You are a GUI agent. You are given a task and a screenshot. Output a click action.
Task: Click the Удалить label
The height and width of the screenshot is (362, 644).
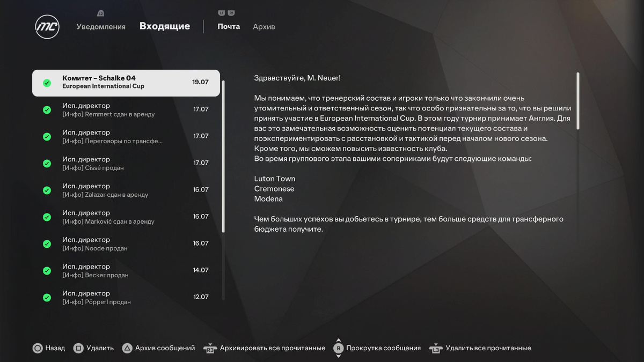point(100,348)
